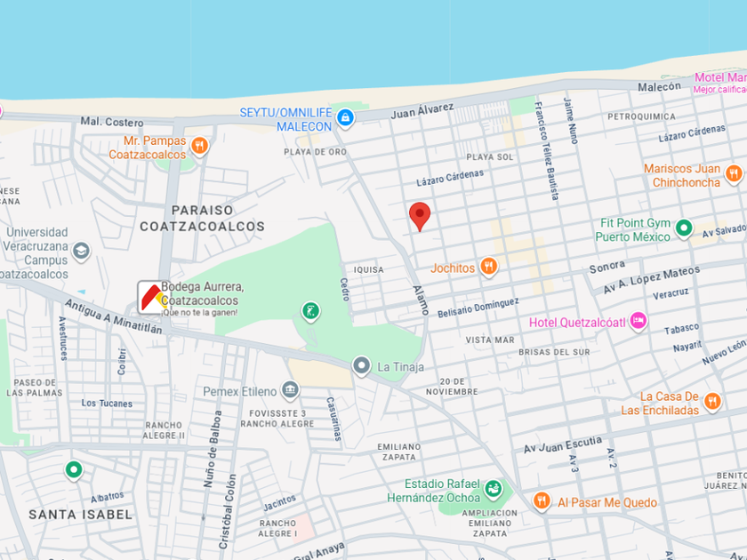Select the VISTA MAR area label

tap(490, 340)
